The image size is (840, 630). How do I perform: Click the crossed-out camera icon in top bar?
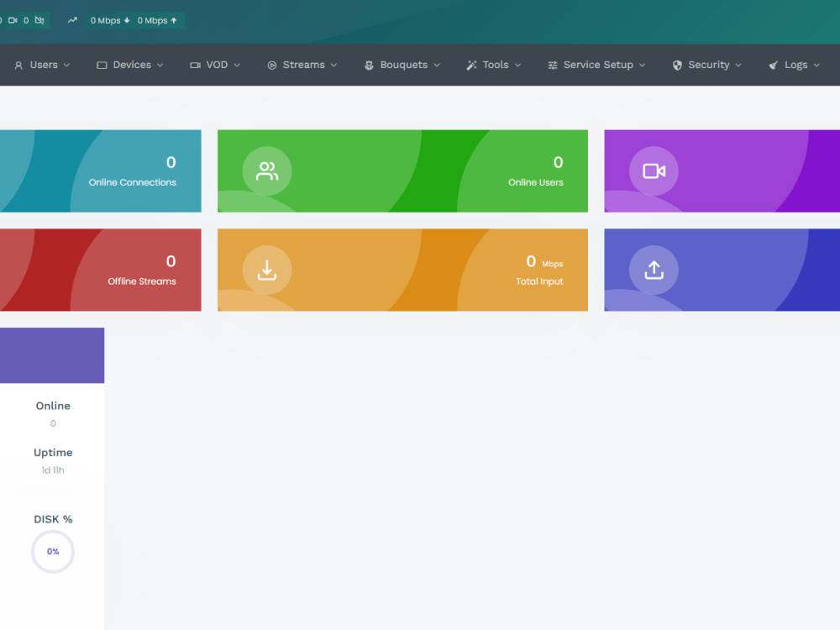(39, 19)
